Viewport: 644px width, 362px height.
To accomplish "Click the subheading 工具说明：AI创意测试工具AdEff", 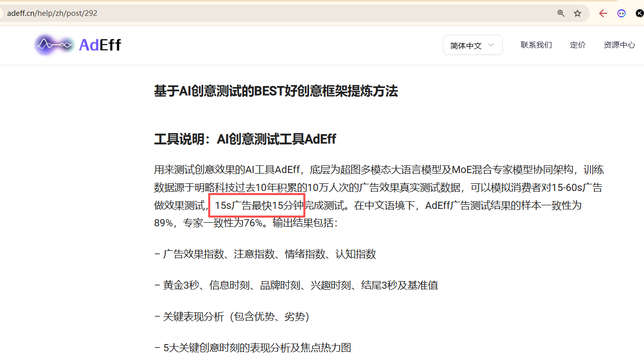I will click(245, 139).
